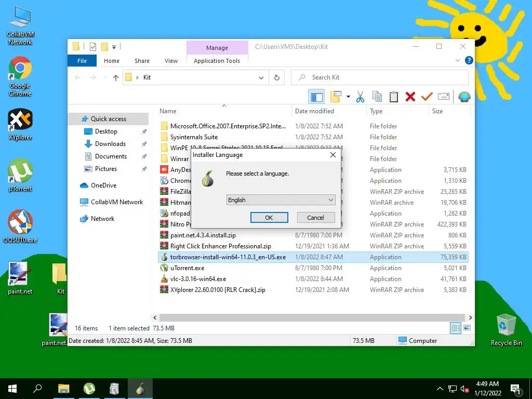Select the OOSU10.exe desktop icon
532x399 pixels.
click(20, 227)
